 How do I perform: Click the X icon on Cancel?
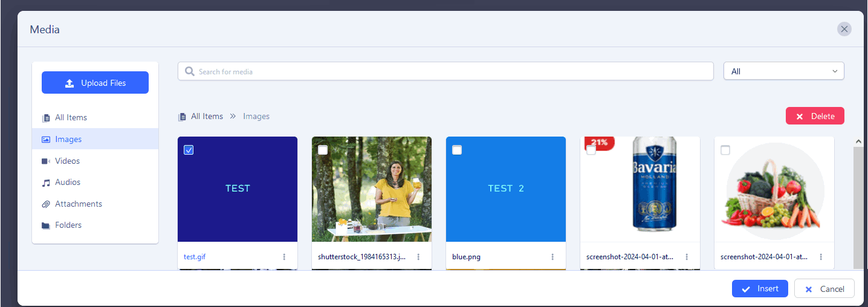809,289
